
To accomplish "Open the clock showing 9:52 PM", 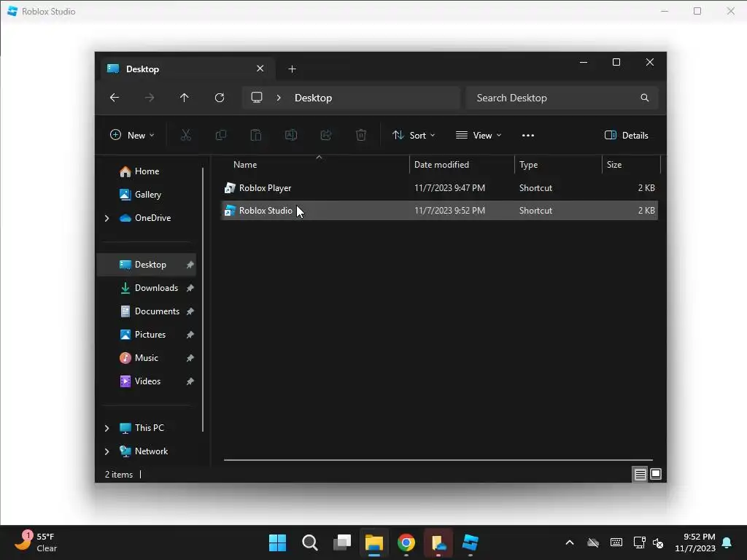I will click(x=695, y=542).
